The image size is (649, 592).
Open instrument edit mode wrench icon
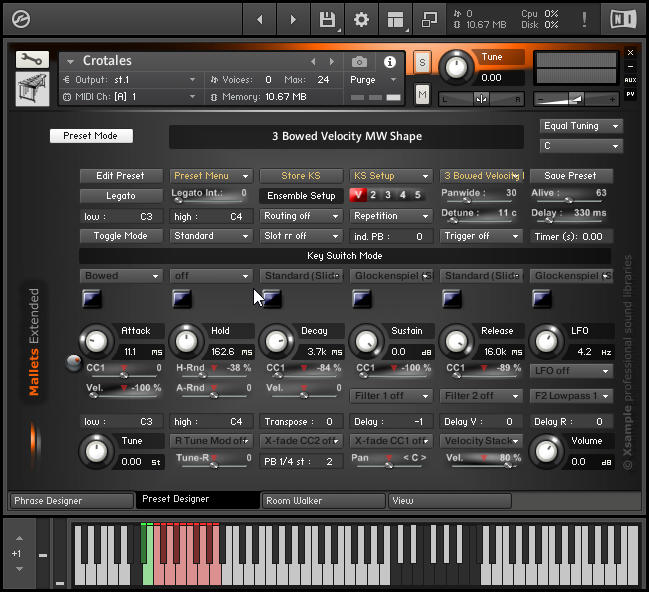click(32, 60)
